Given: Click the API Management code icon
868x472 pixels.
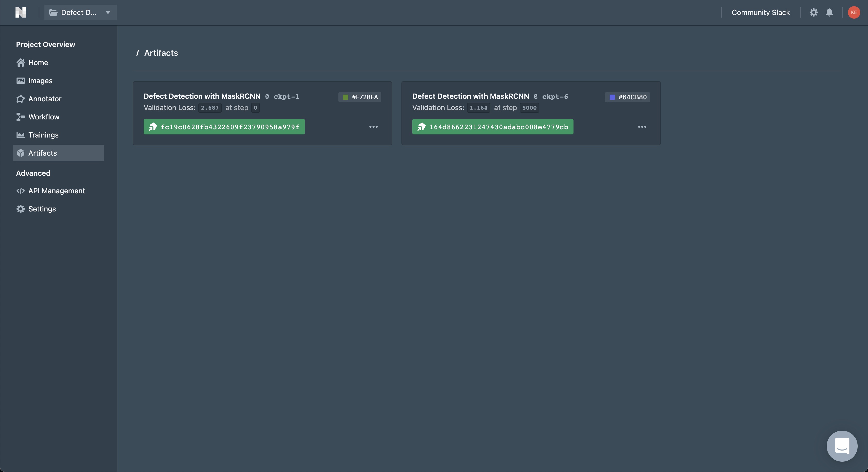Looking at the screenshot, I should [x=21, y=191].
